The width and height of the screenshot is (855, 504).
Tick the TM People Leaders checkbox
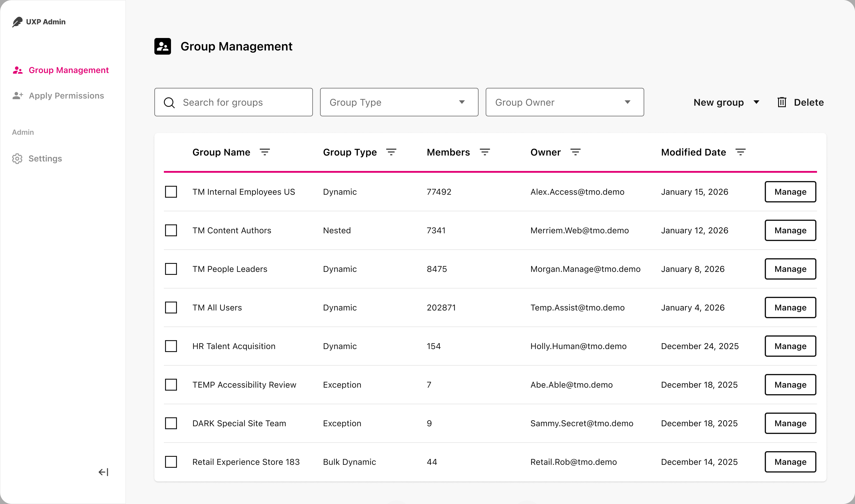click(171, 269)
